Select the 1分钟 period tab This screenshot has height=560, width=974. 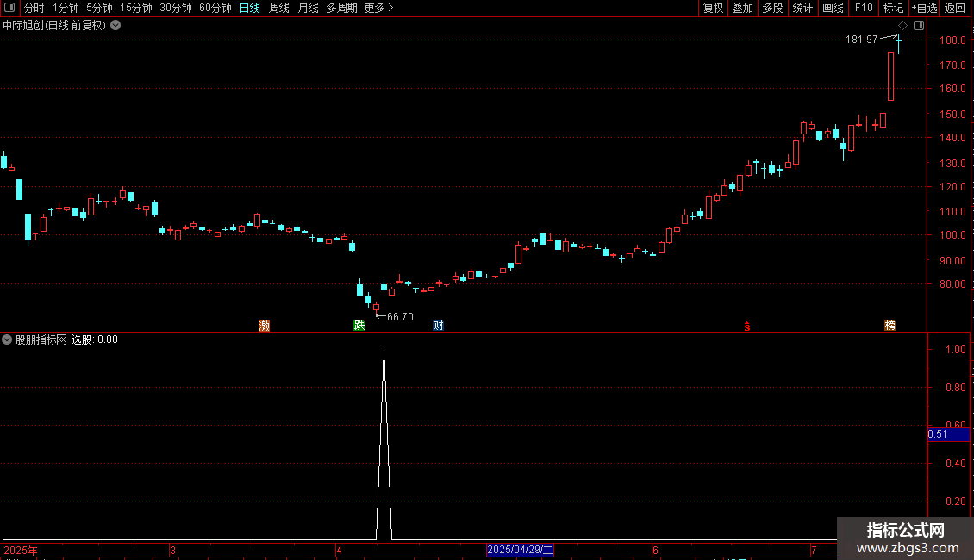66,8
